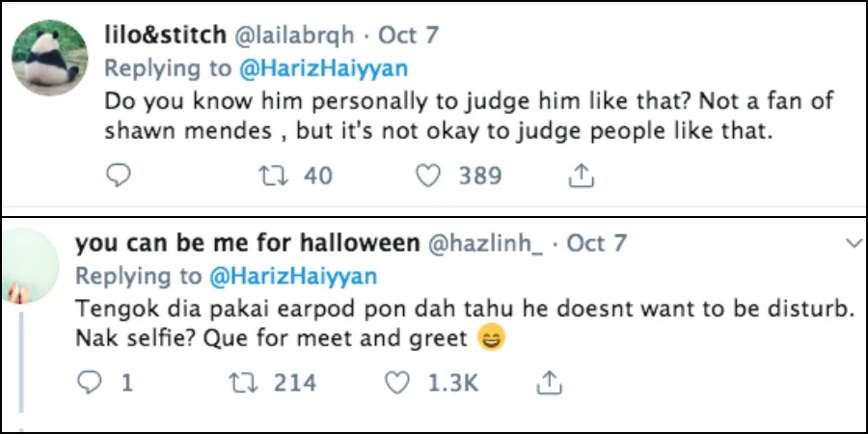Open the @hazlinh_ handle
This screenshot has width=868, height=434.
click(x=484, y=243)
